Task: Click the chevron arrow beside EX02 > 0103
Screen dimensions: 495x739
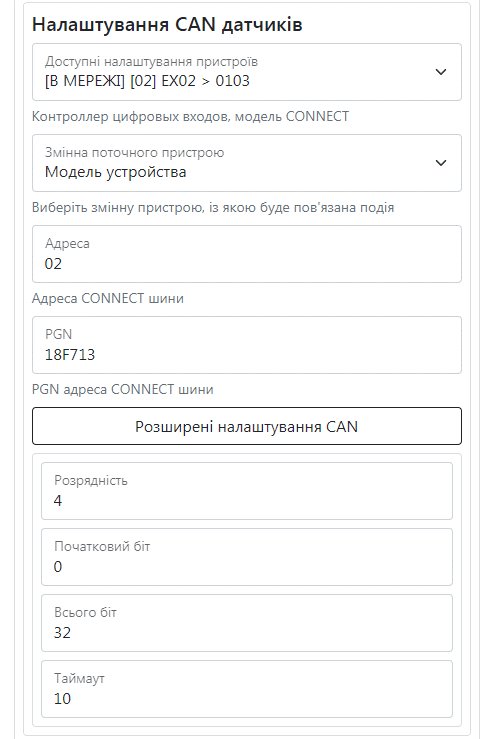Action: [441, 72]
